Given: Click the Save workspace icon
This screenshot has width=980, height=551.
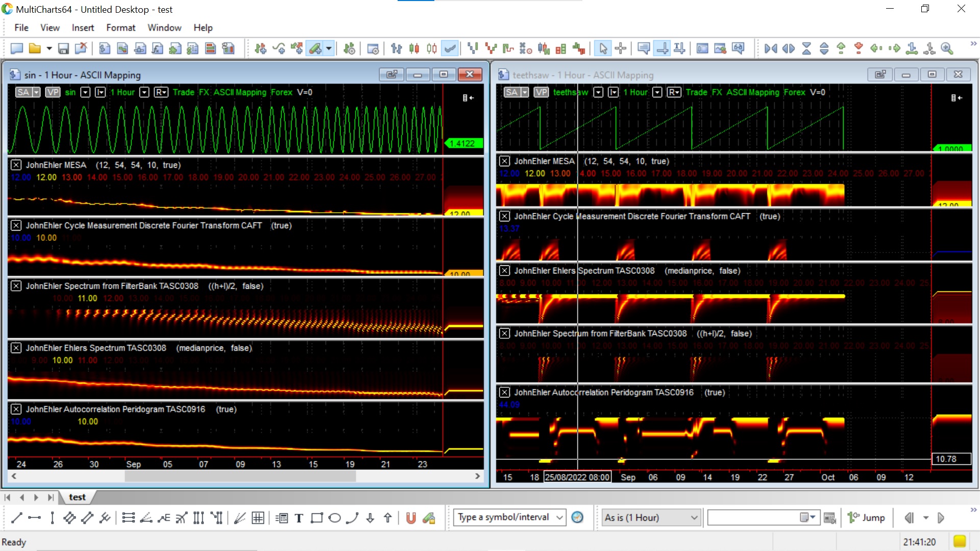Looking at the screenshot, I should [x=63, y=48].
